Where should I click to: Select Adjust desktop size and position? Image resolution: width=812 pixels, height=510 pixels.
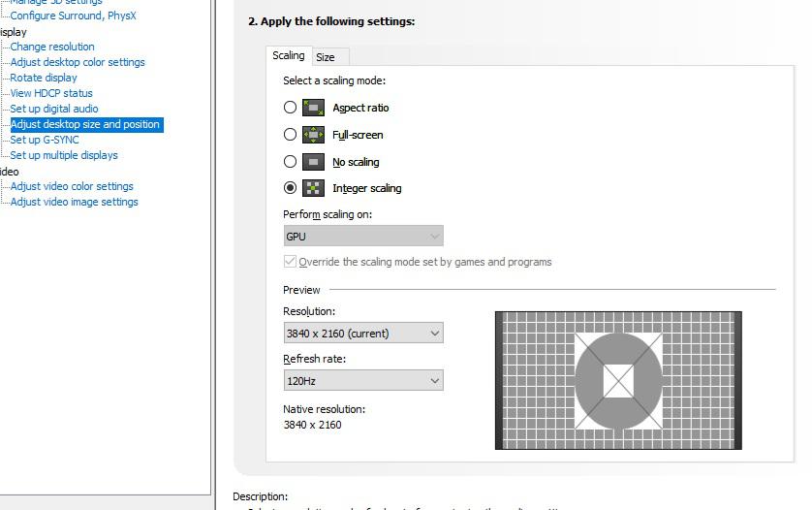pyautogui.click(x=87, y=124)
